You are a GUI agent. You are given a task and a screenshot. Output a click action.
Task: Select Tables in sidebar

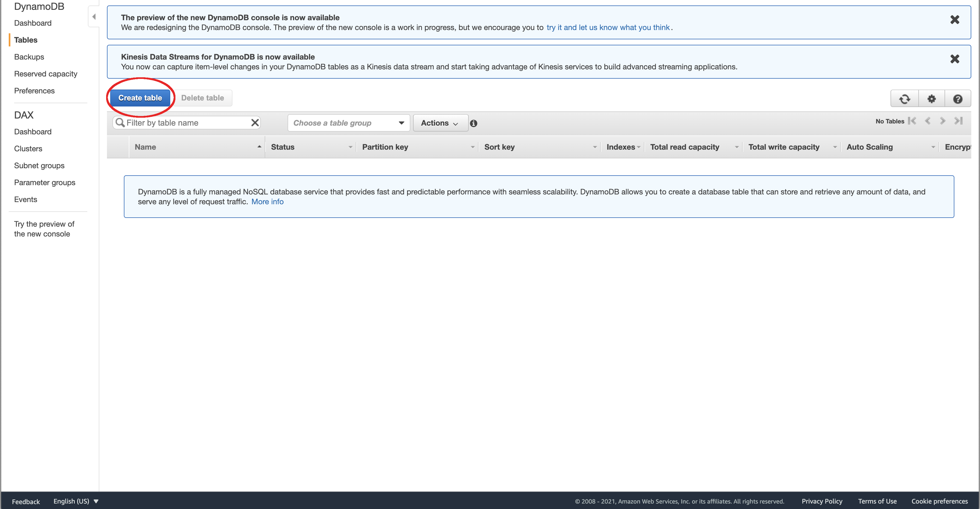25,40
